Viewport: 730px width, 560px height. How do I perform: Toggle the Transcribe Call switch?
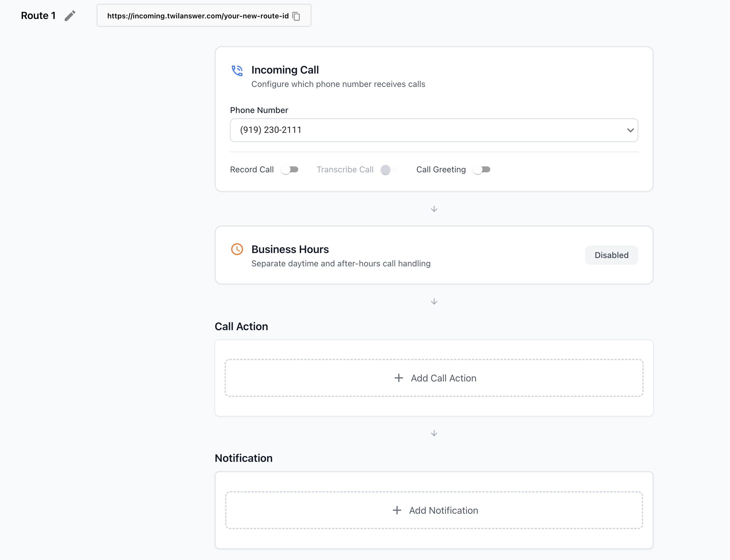(x=389, y=170)
